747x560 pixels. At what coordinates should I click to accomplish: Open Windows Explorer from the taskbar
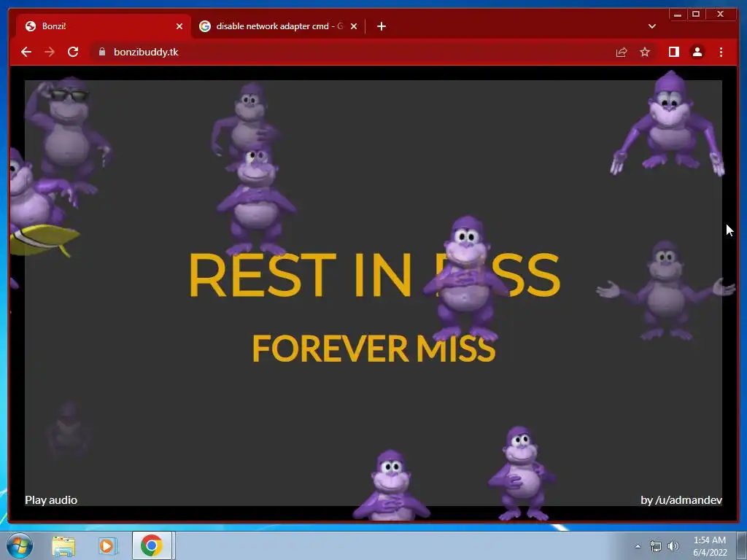point(63,545)
